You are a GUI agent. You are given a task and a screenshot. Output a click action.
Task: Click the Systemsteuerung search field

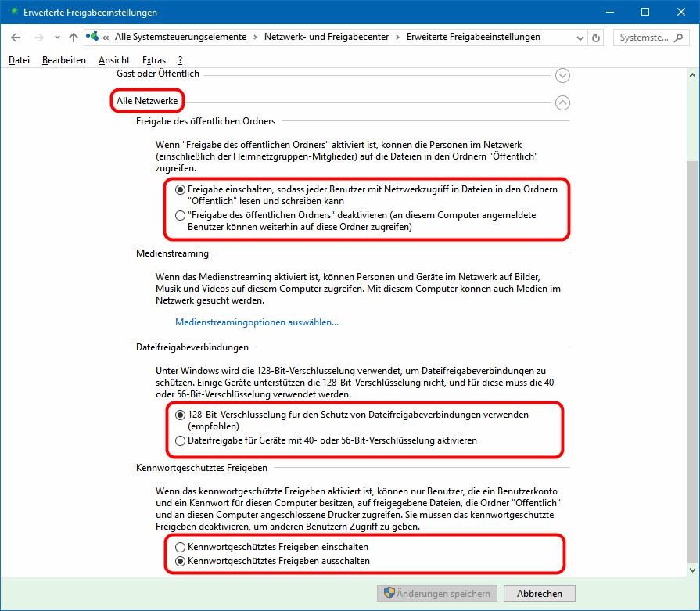643,38
